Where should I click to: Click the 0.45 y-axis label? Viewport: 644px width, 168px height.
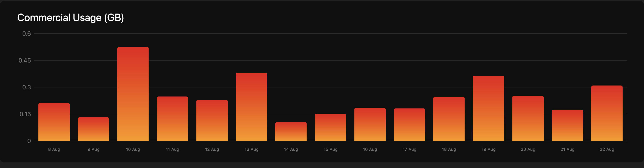[x=25, y=61]
